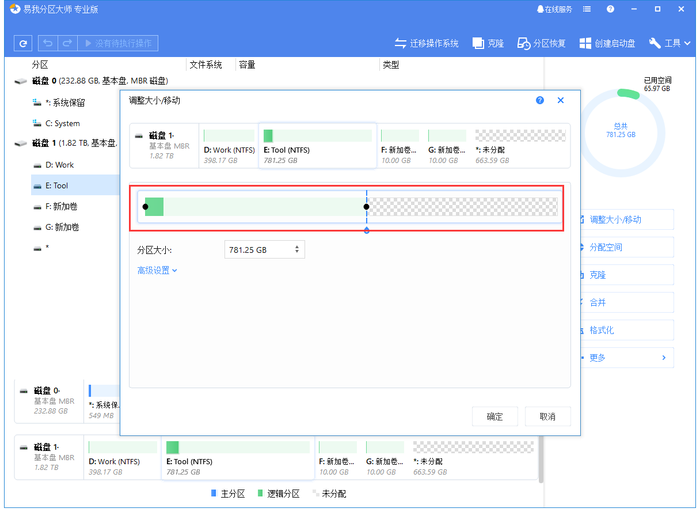Open 分区恢复 (Partition Recovery) in the toolbar

coord(541,44)
